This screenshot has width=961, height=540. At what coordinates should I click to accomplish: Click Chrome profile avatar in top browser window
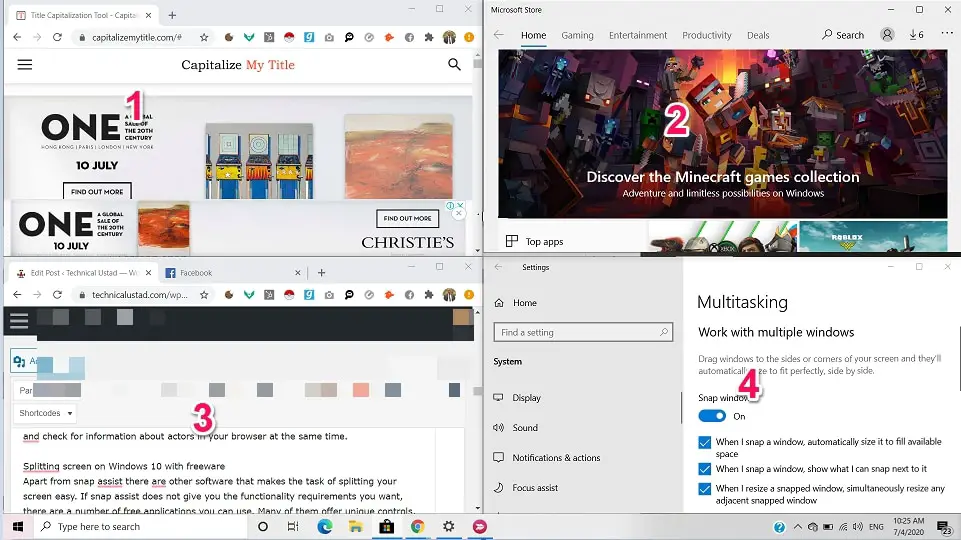449,37
